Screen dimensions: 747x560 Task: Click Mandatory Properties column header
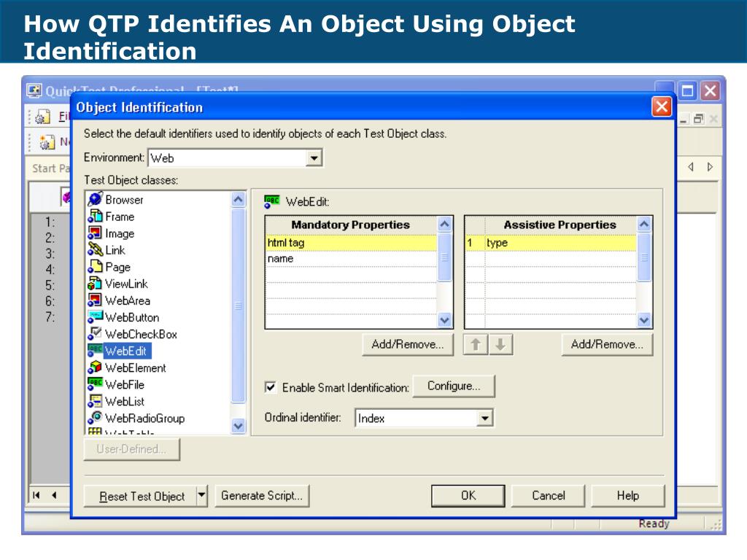(x=351, y=225)
